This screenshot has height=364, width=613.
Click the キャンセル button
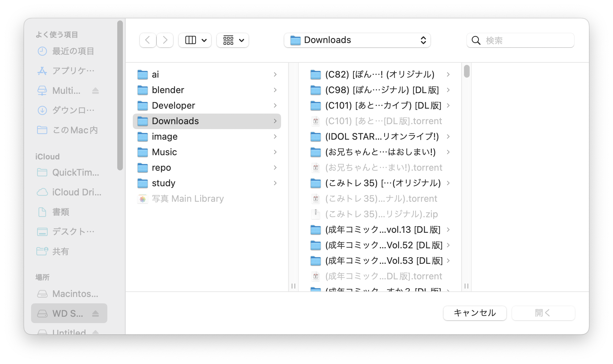pos(475,313)
